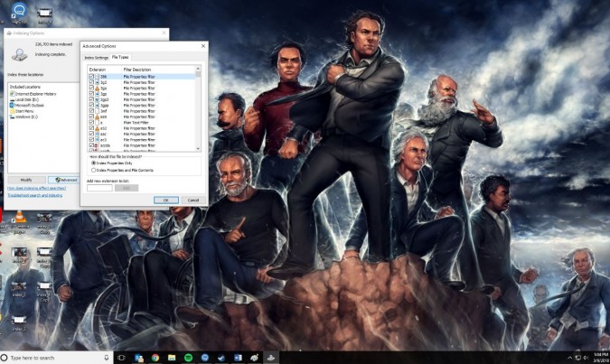610x364 pixels.
Task: Cancel the Advanced Options dialog
Action: 193,200
